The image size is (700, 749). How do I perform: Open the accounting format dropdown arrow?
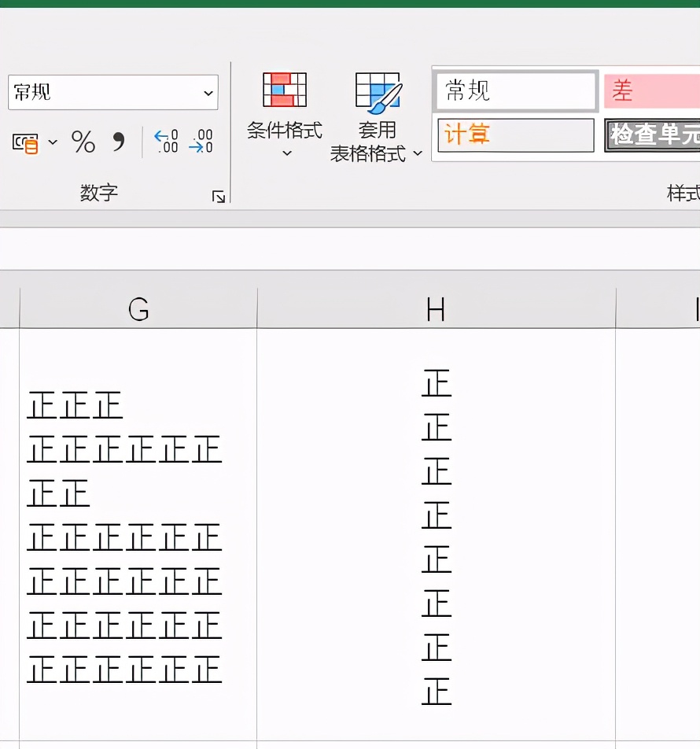(53, 142)
